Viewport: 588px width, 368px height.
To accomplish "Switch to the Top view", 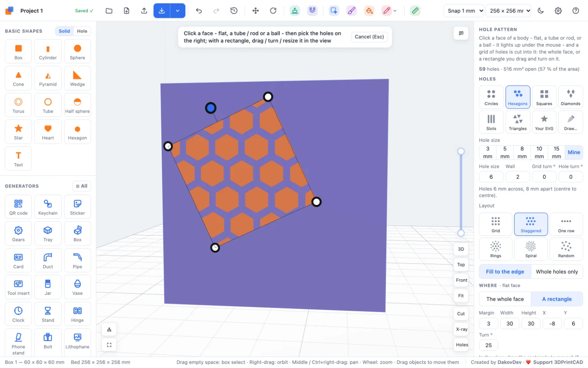I will pos(461,265).
